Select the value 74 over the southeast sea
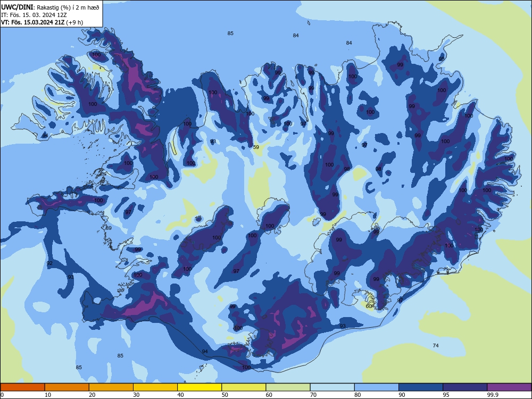The height and width of the screenshot is (399, 532). 436,345
